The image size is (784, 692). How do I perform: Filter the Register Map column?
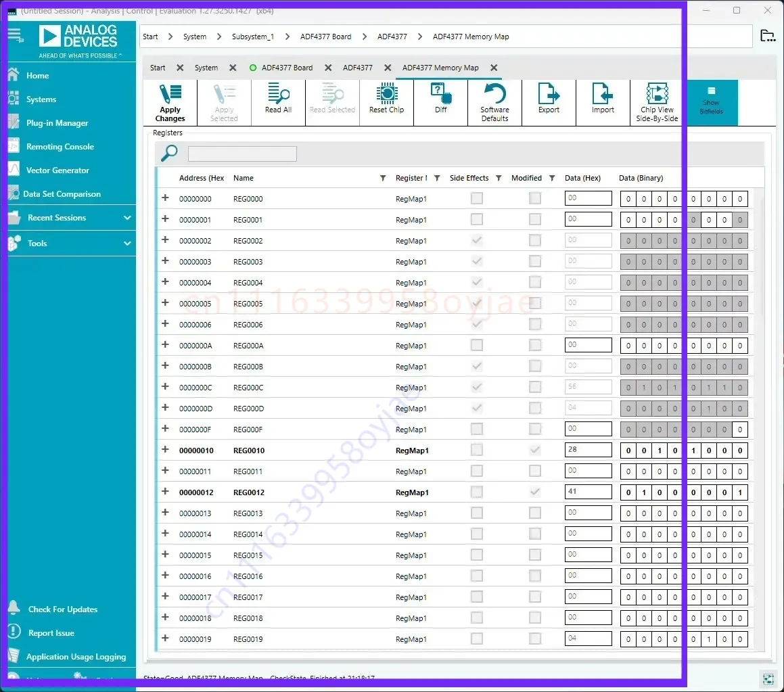(437, 178)
